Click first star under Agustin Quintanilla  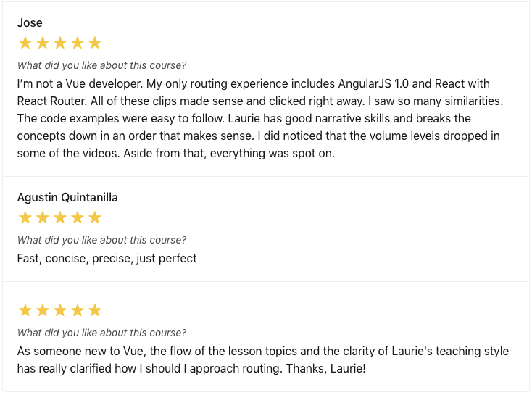pyautogui.click(x=25, y=217)
